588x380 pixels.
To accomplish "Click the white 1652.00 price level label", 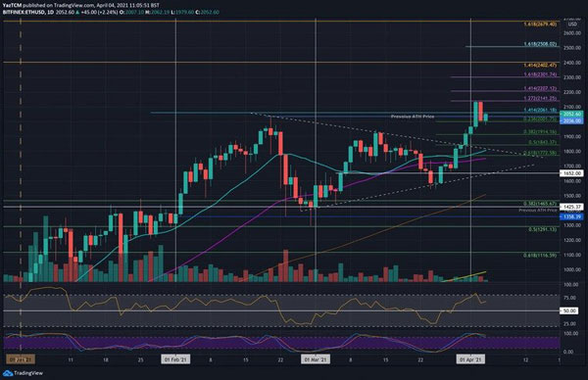I will click(571, 173).
